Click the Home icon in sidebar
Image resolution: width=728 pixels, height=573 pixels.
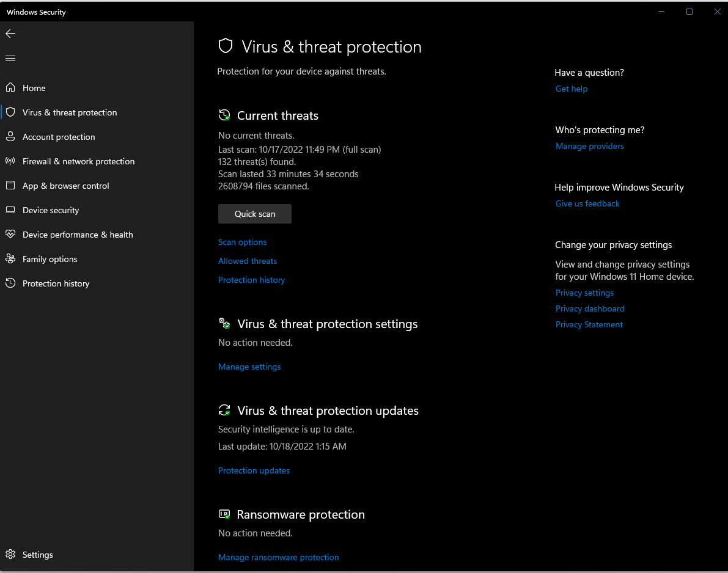(x=10, y=88)
